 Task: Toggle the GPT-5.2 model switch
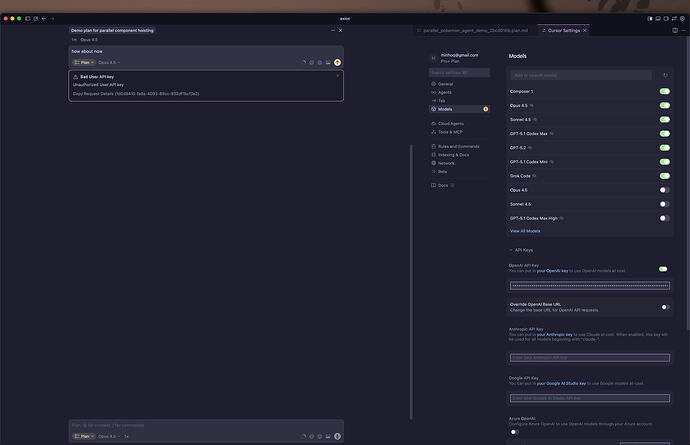pyautogui.click(x=664, y=147)
